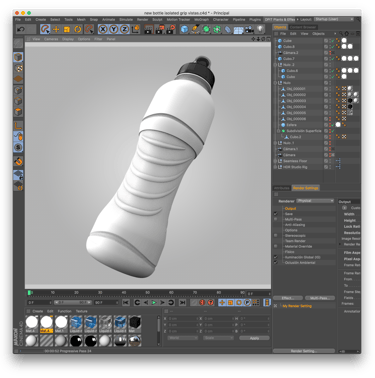This screenshot has height=378, width=375.
Task: Select Anti-Aliasing render setting
Action: (295, 225)
